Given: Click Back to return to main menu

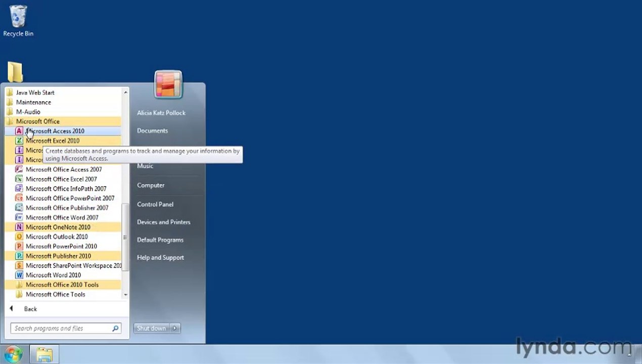Looking at the screenshot, I should click(30, 309).
